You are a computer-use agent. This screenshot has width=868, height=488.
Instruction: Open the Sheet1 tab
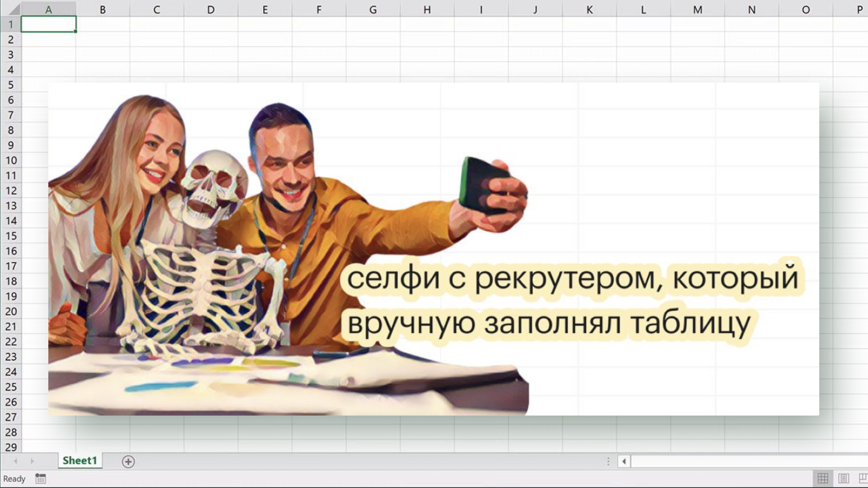click(80, 460)
